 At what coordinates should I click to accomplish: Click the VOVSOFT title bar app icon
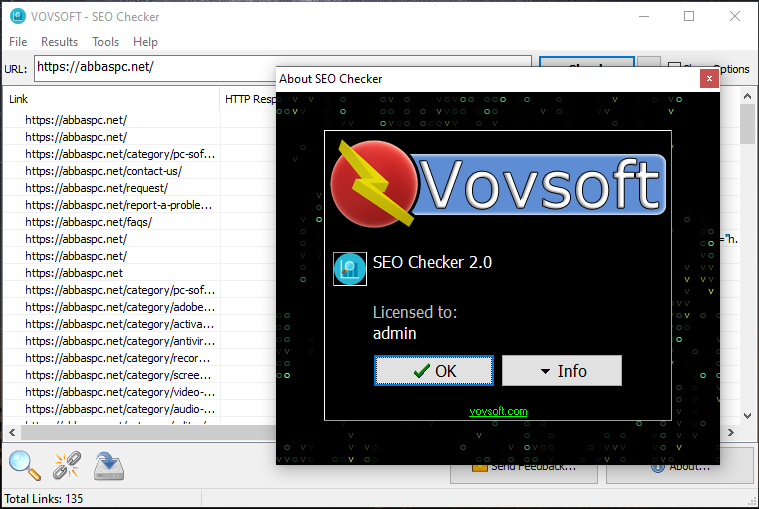pyautogui.click(x=18, y=16)
